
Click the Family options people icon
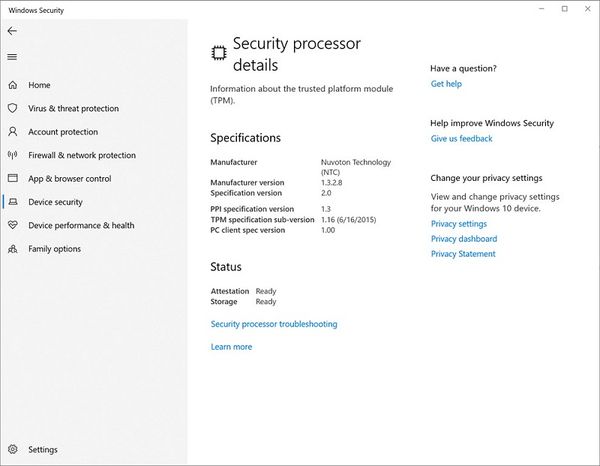tap(12, 249)
